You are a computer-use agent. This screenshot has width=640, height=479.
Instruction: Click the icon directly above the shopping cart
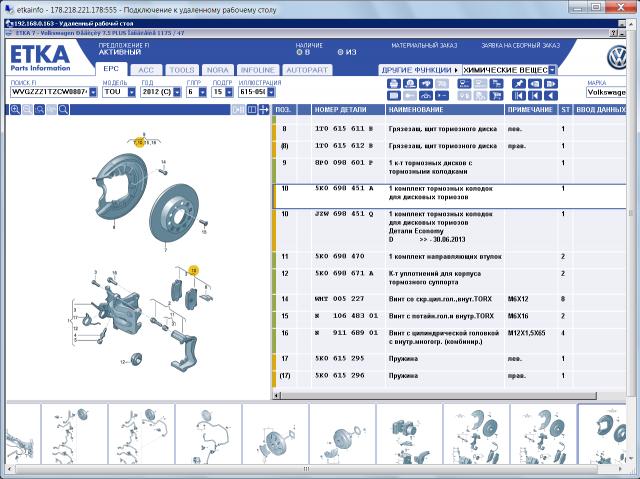[496, 84]
